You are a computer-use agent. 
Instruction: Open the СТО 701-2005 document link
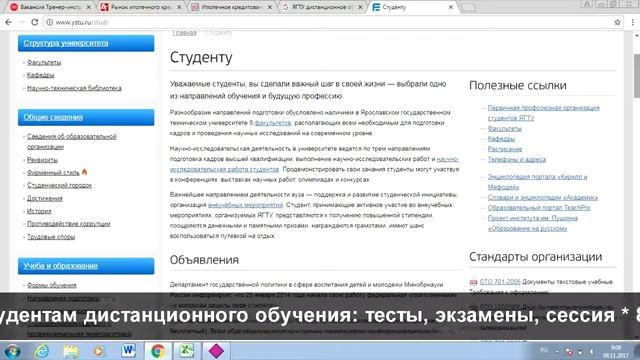click(x=500, y=282)
